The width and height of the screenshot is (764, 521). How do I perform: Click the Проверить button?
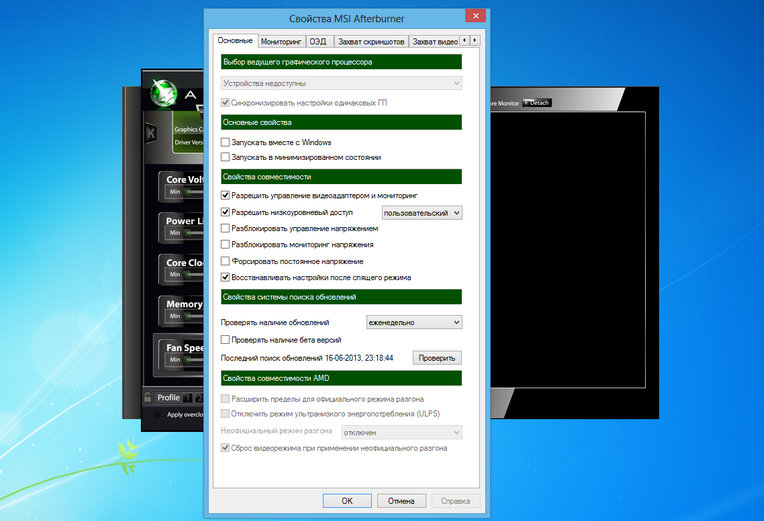click(437, 358)
